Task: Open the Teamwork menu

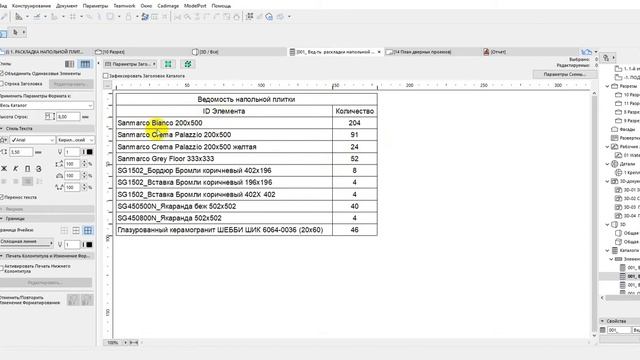Action: point(124,6)
